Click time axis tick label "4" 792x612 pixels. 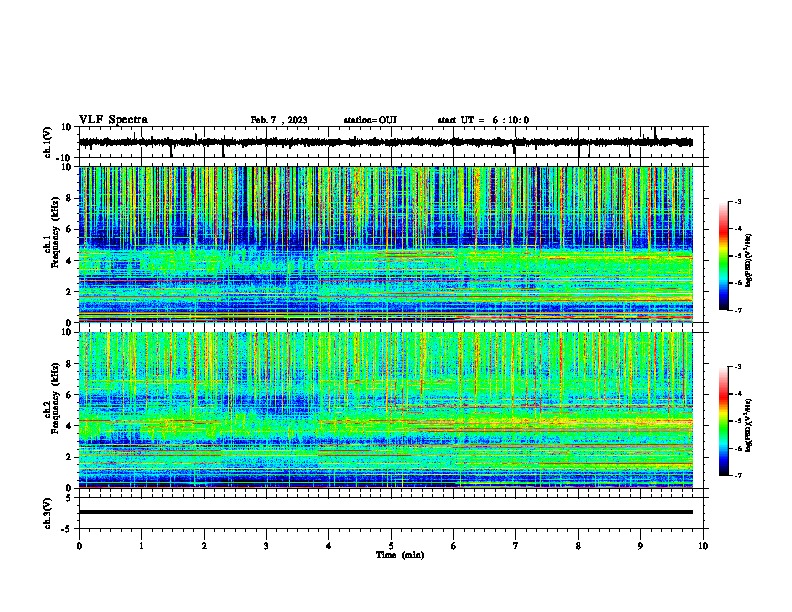(329, 546)
